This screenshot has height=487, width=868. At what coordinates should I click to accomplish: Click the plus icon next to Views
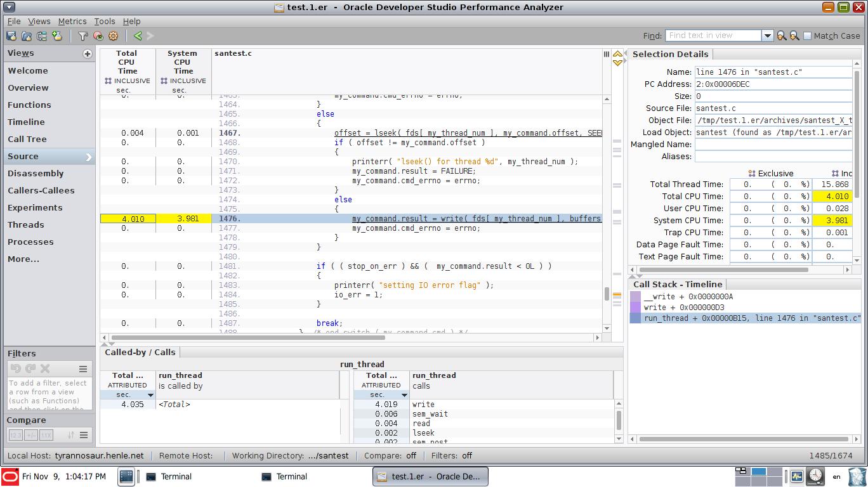click(x=88, y=54)
